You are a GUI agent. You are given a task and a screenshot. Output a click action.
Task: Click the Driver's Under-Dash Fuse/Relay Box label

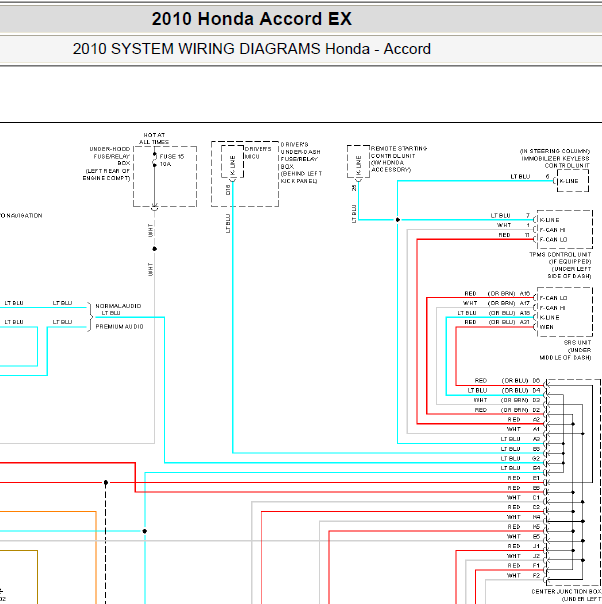(x=300, y=161)
